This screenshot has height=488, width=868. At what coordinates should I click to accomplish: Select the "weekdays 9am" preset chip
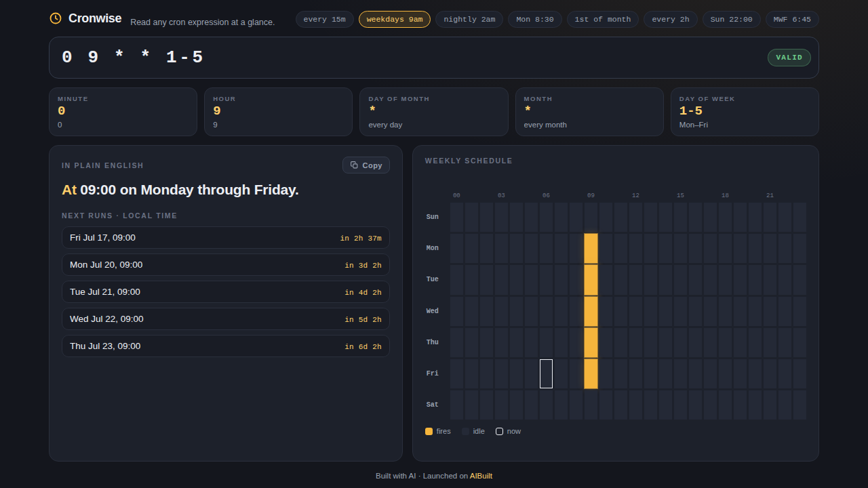[x=395, y=19]
